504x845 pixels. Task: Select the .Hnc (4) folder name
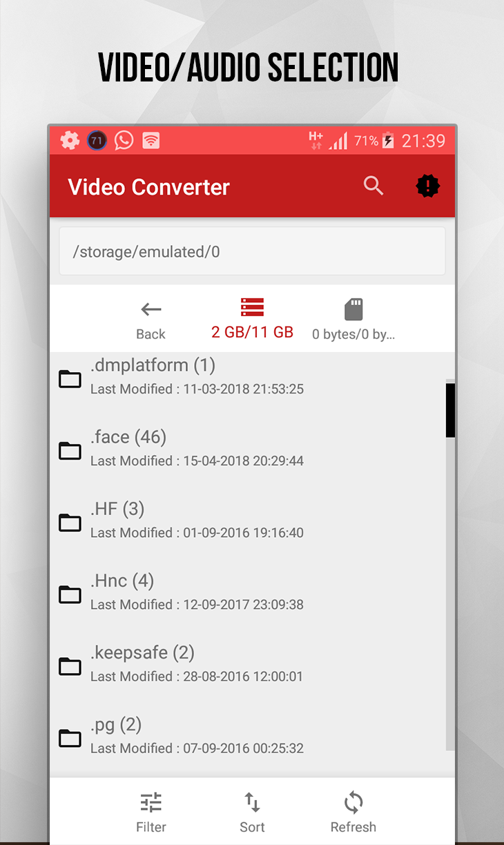tap(122, 581)
